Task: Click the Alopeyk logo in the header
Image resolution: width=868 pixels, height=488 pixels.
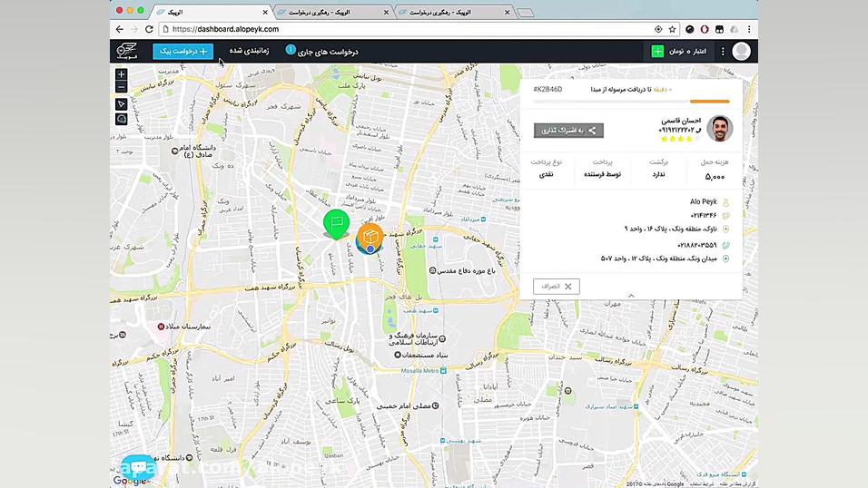Action: pos(127,51)
